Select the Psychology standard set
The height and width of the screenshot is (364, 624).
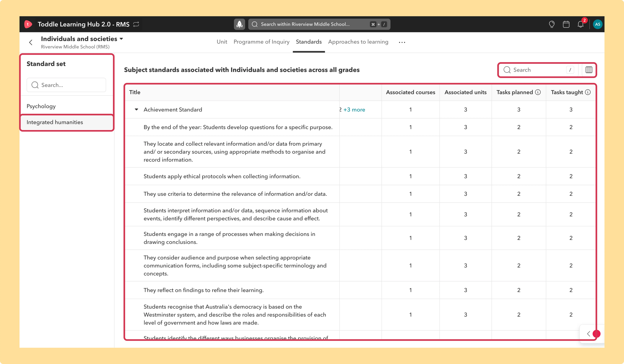pos(67,106)
